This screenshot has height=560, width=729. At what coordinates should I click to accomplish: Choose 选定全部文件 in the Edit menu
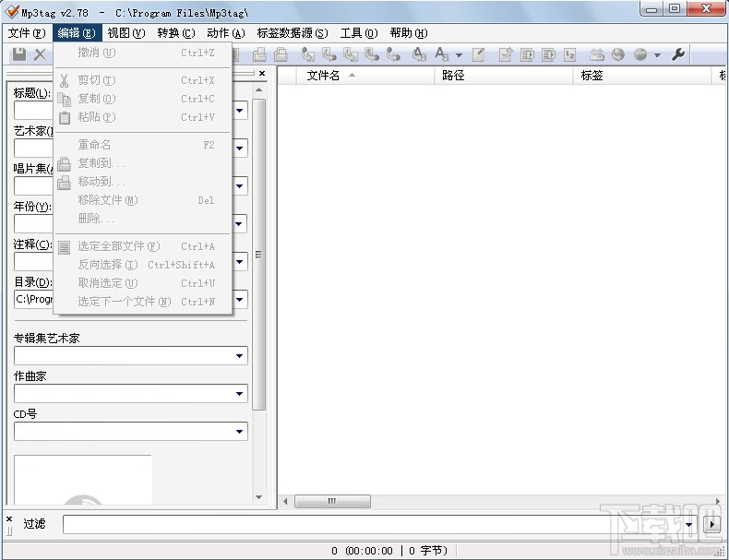tap(143, 246)
